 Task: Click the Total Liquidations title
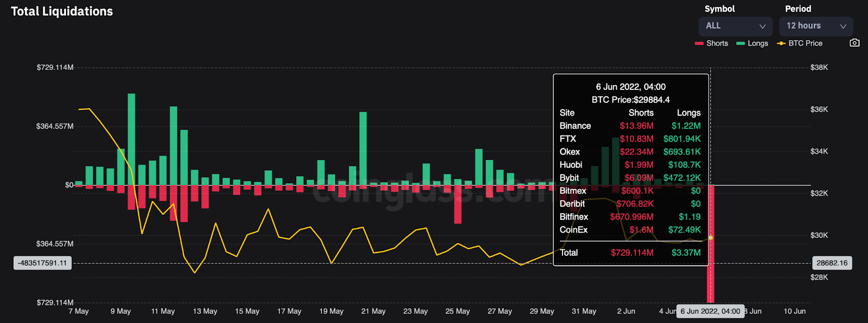click(x=62, y=11)
